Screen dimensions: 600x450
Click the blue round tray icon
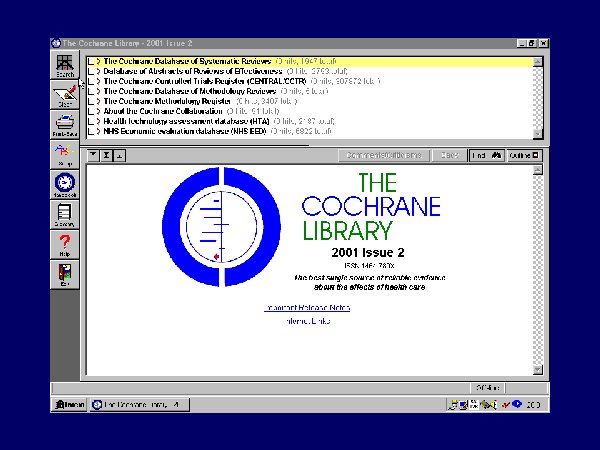(517, 404)
